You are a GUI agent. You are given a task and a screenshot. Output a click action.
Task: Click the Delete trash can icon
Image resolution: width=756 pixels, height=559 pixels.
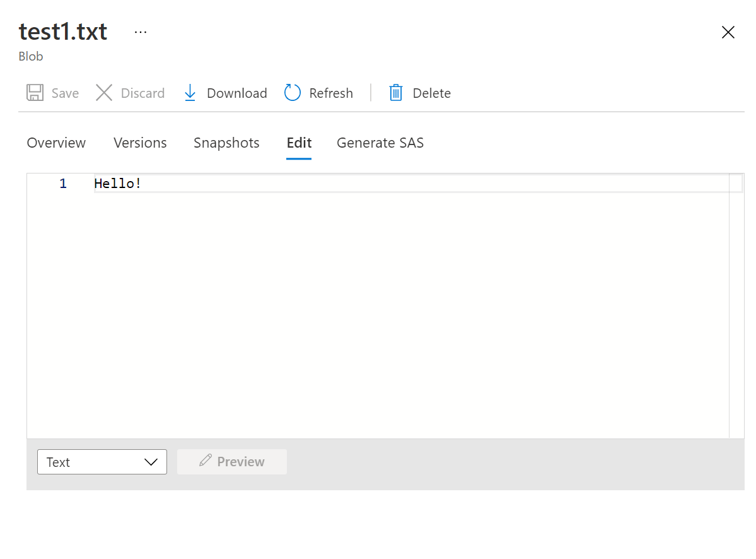[x=396, y=93]
